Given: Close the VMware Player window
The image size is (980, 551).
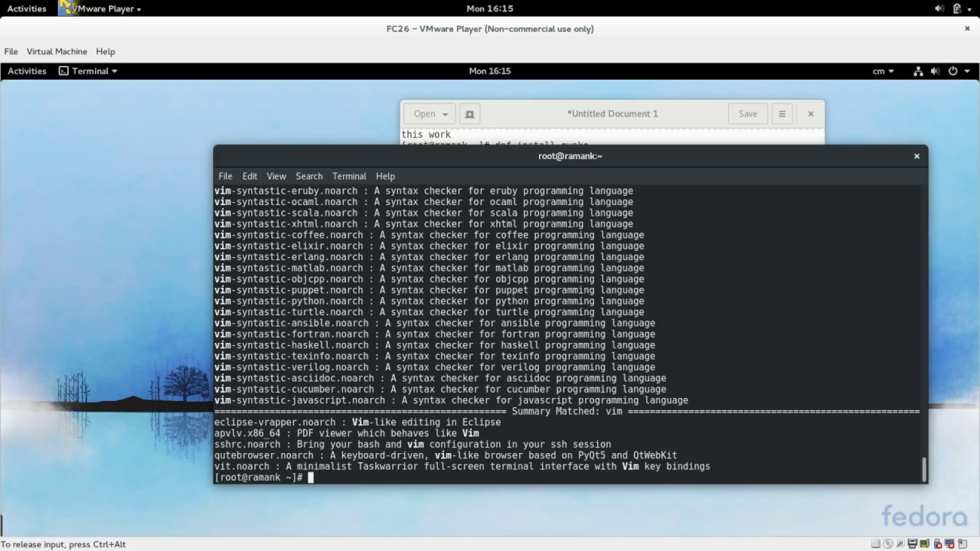Looking at the screenshot, I should tap(968, 28).
